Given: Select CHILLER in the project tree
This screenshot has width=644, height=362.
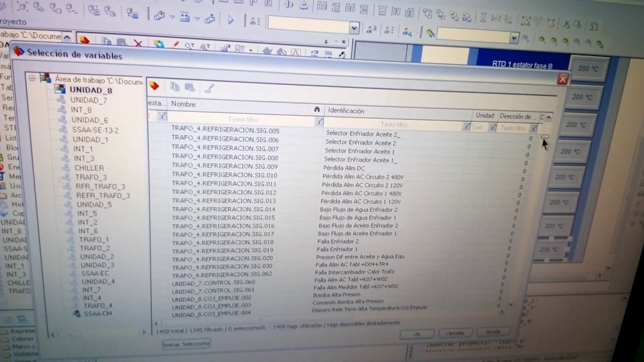Looking at the screenshot, I should 89,168.
